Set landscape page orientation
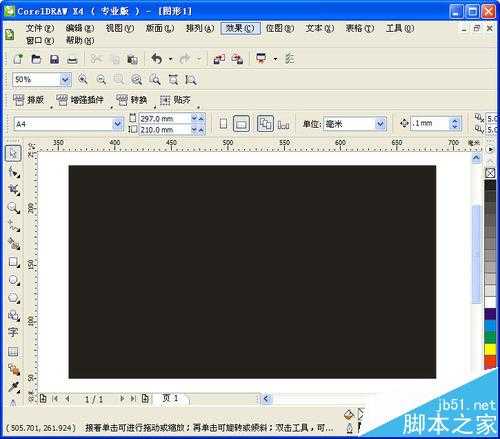 [241, 124]
